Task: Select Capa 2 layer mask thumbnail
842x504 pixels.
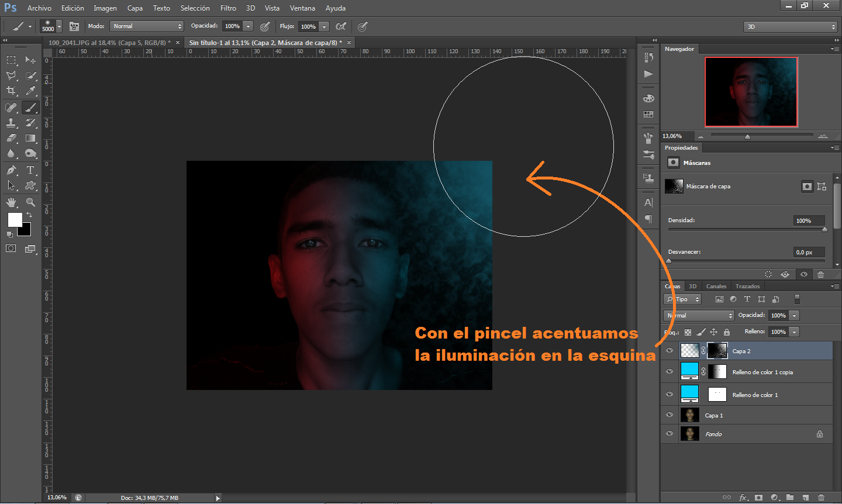Action: point(717,351)
